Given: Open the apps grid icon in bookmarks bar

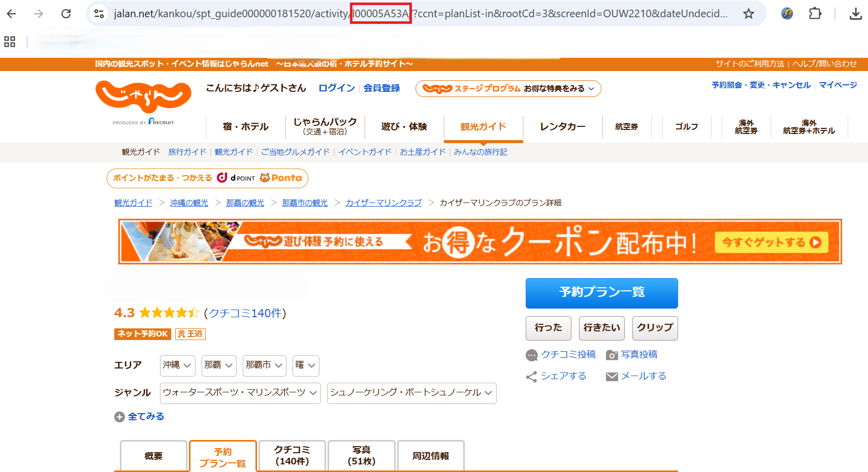Looking at the screenshot, I should pos(10,42).
